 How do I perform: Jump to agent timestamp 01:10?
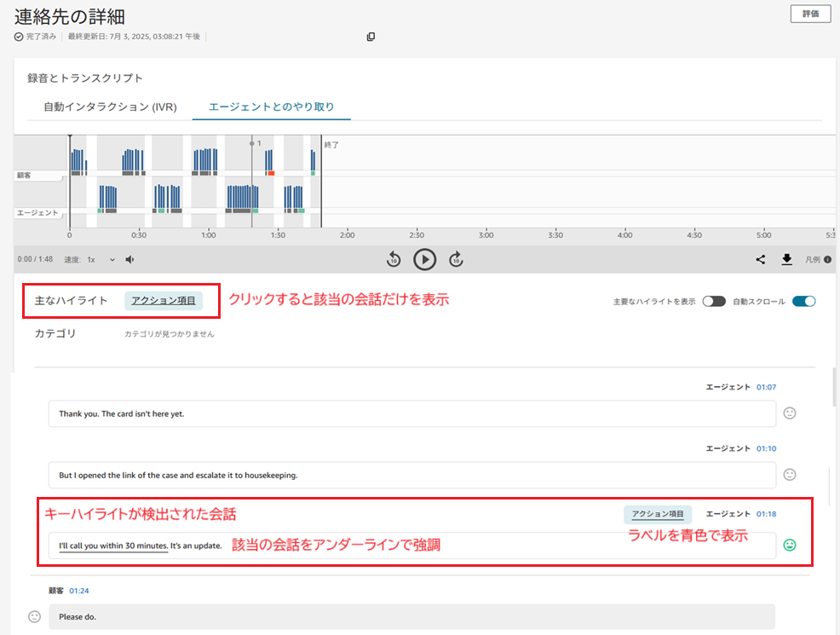point(766,448)
